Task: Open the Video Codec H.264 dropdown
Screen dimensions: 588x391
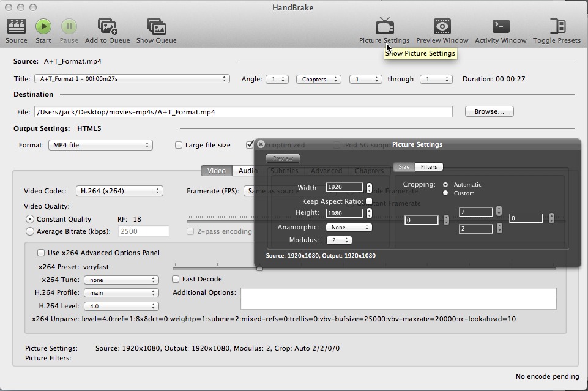Action: click(x=119, y=191)
